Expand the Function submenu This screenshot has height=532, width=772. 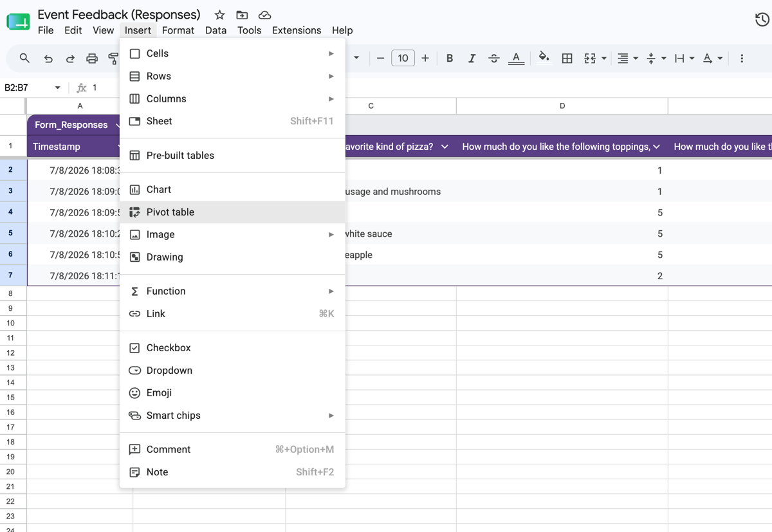232,291
